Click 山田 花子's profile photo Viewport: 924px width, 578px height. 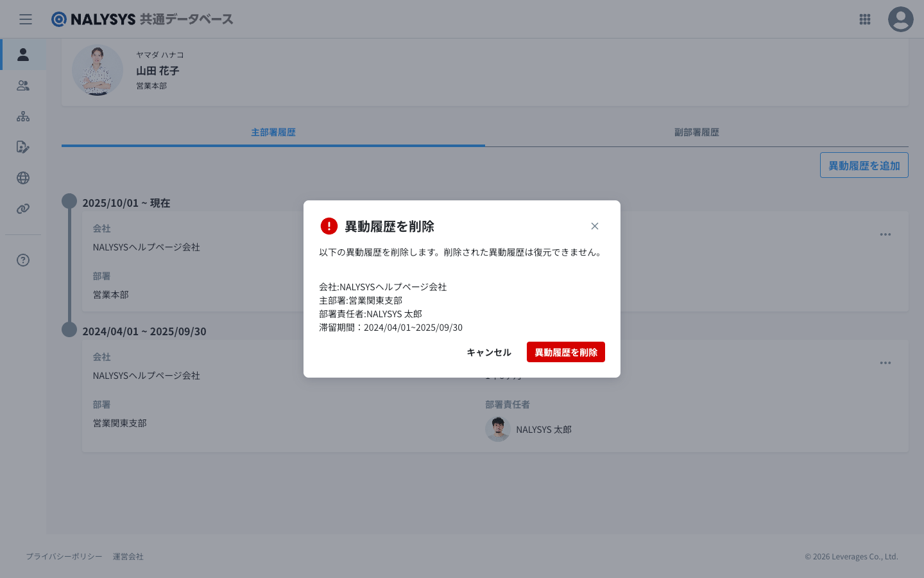(x=98, y=70)
